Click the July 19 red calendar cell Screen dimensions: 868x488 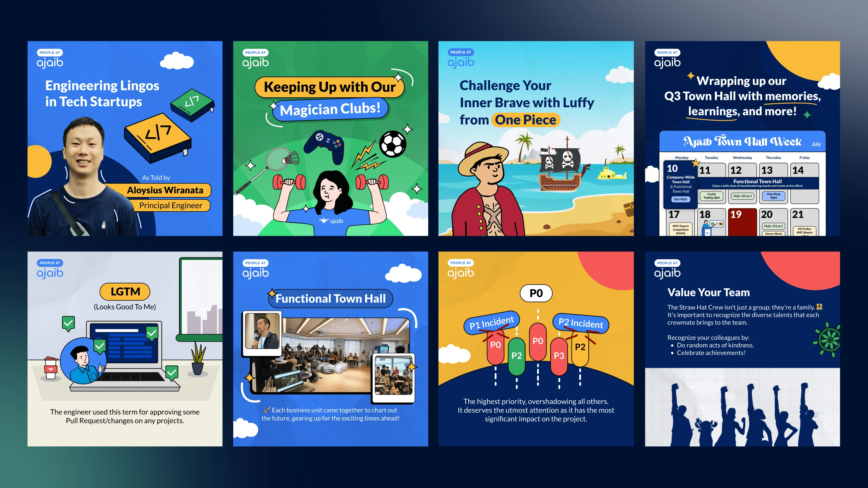[742, 222]
